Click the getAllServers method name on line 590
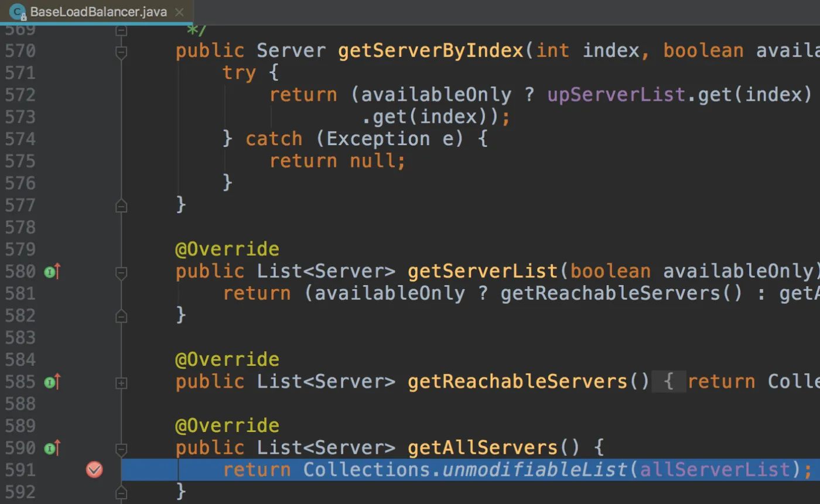Viewport: 820px width, 504px height. tap(483, 448)
